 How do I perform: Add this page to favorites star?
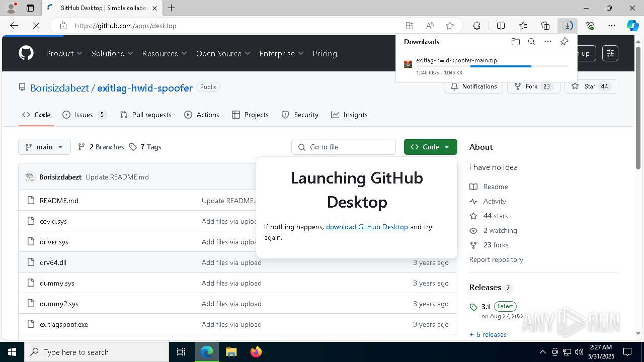450,26
